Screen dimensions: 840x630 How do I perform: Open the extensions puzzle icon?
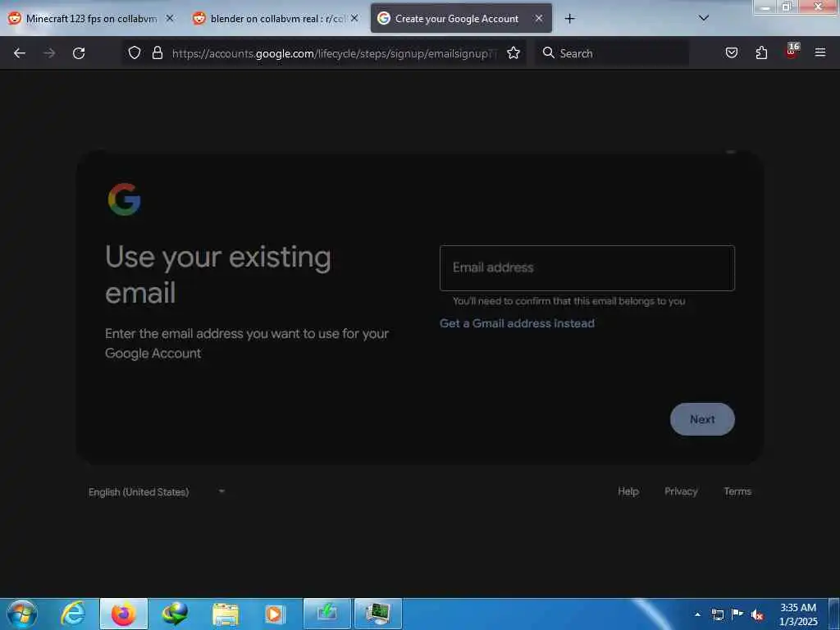(761, 52)
